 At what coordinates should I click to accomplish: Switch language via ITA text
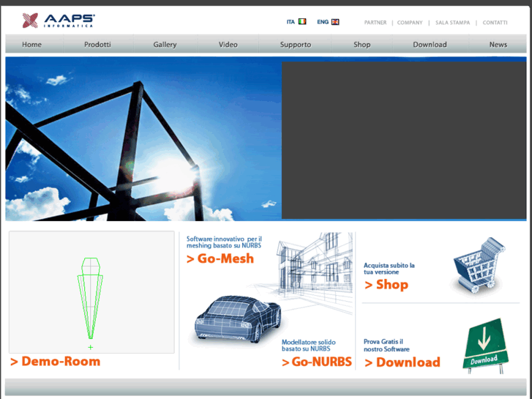coord(291,22)
